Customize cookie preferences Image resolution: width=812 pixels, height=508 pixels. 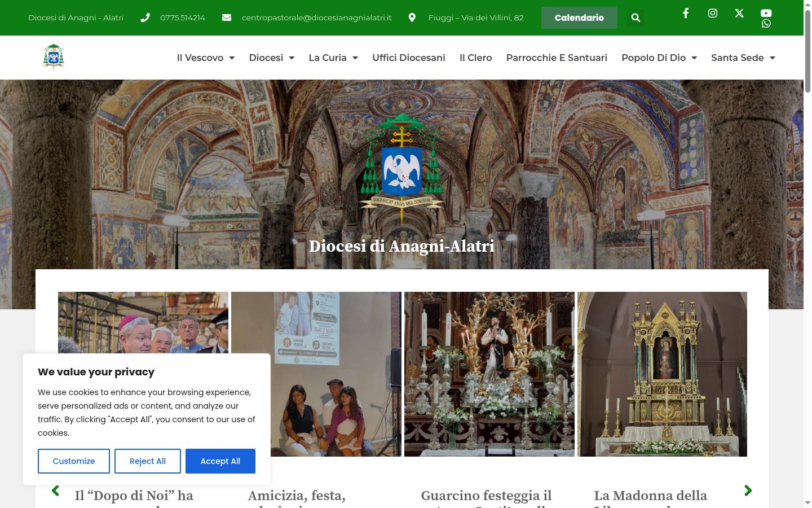74,461
